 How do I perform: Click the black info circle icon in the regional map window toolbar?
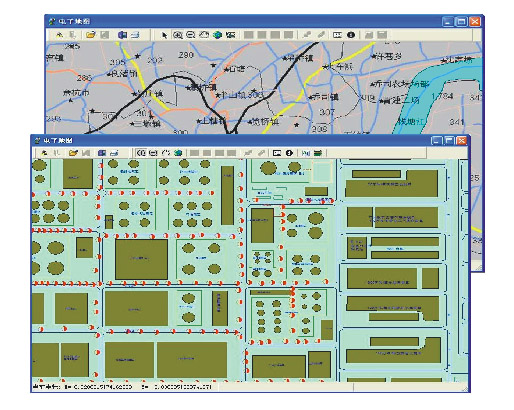[x=351, y=35]
